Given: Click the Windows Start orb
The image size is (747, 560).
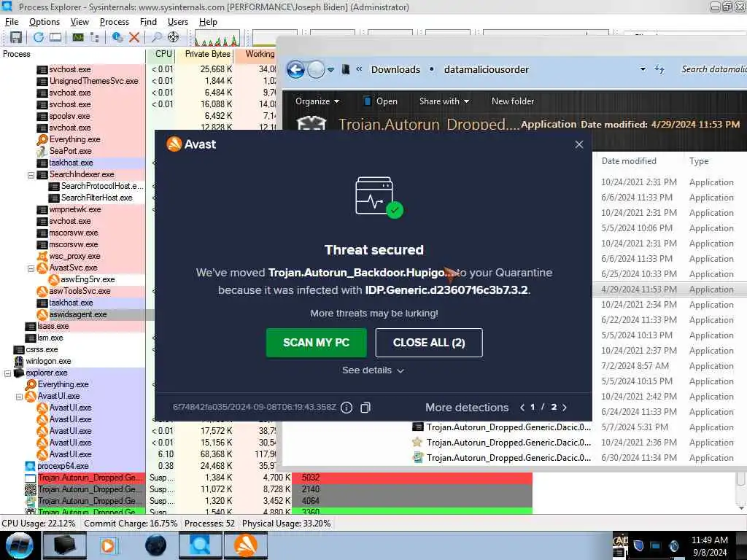Looking at the screenshot, I should [x=19, y=545].
